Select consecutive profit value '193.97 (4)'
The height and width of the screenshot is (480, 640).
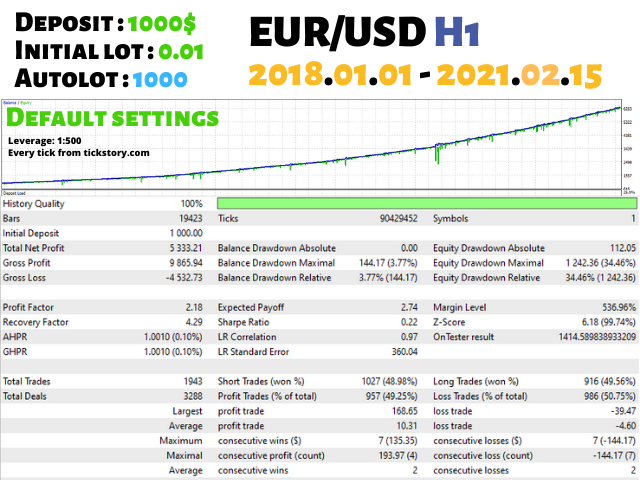click(x=398, y=456)
